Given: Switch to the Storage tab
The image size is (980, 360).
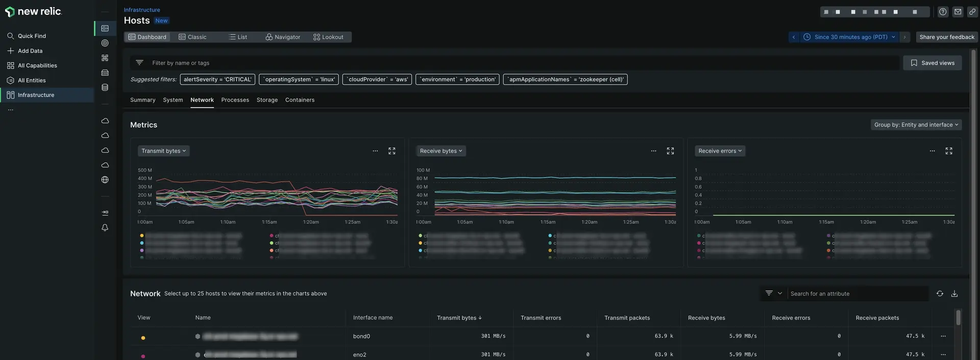Looking at the screenshot, I should coord(267,100).
